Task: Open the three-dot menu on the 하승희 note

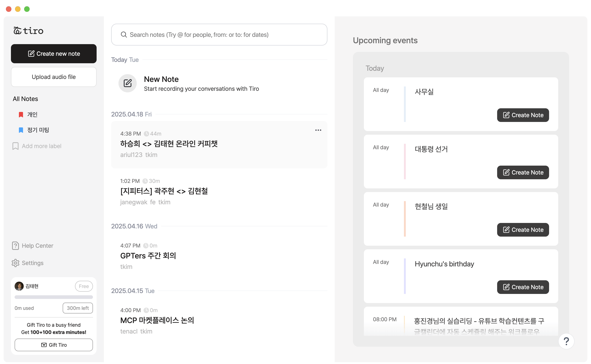Action: coord(318,130)
